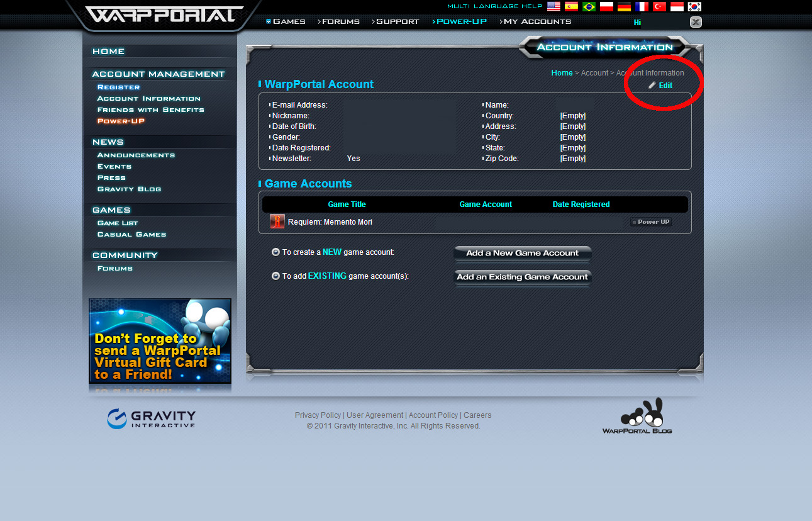Follow the Account breadcrumb link

tap(594, 73)
